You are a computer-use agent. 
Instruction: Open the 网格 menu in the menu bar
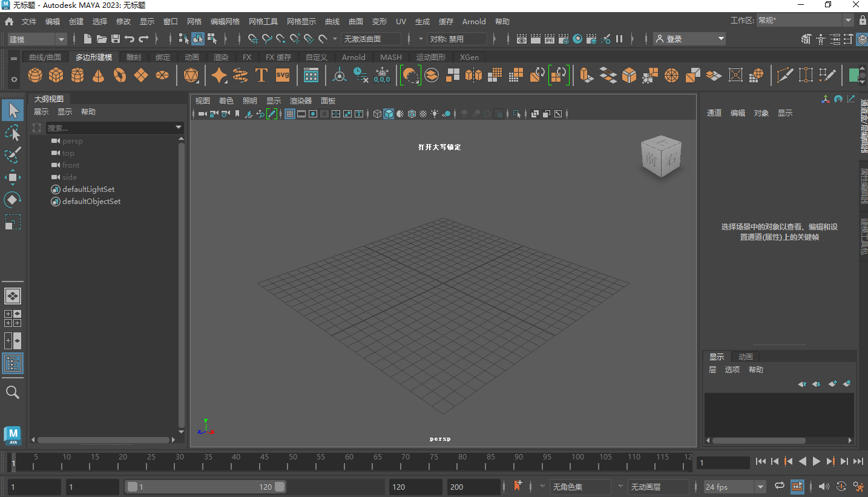click(194, 21)
